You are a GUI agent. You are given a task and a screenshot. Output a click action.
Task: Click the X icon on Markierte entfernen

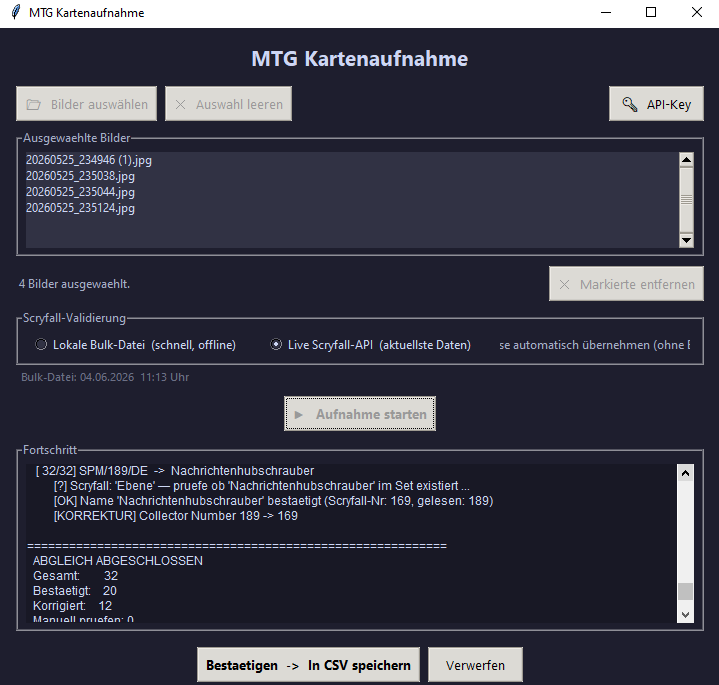564,284
